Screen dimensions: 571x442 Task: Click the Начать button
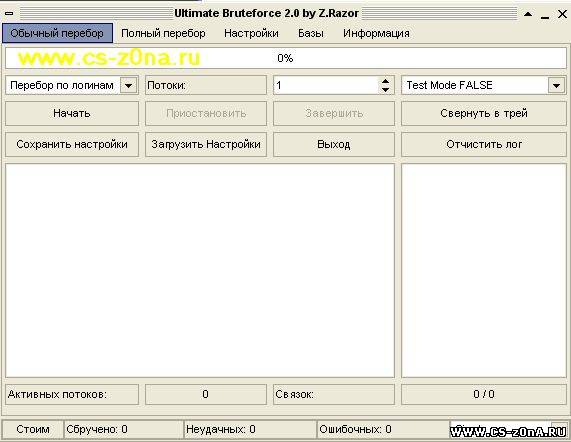tap(72, 113)
